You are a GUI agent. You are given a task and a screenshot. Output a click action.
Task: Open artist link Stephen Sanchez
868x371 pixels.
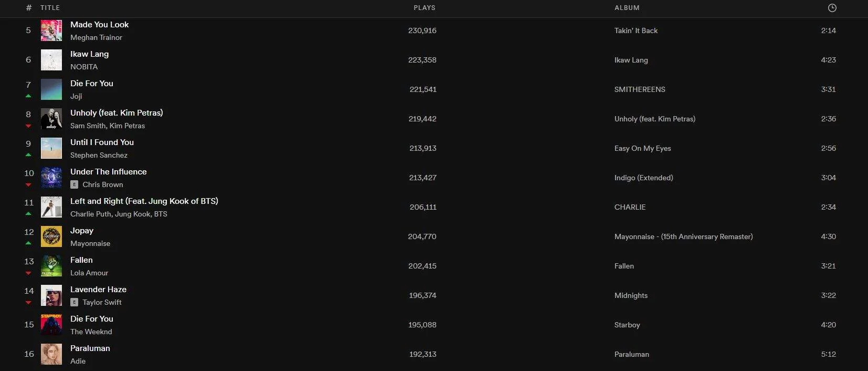click(99, 155)
